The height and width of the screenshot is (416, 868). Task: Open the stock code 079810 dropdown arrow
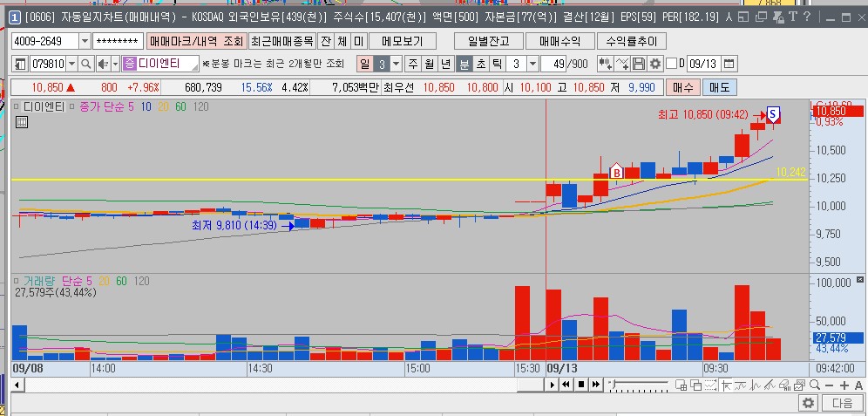click(x=72, y=64)
